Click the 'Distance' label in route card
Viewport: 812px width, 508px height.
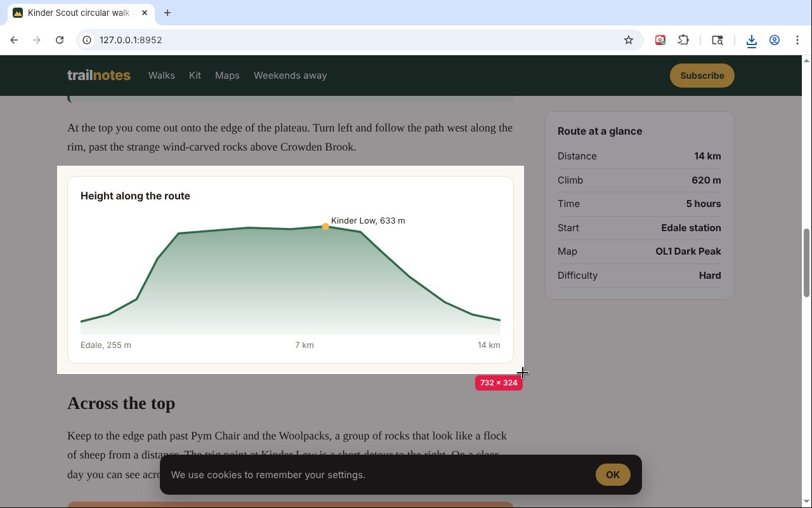577,156
